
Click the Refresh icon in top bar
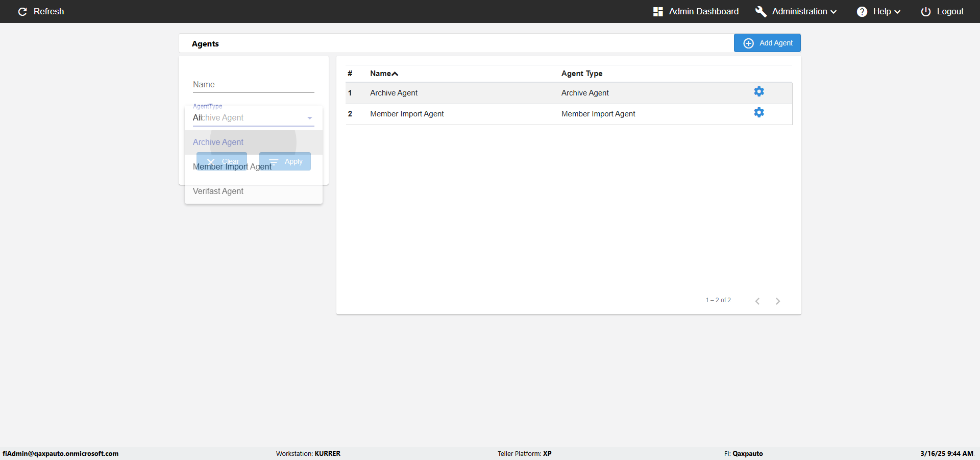pos(22,11)
